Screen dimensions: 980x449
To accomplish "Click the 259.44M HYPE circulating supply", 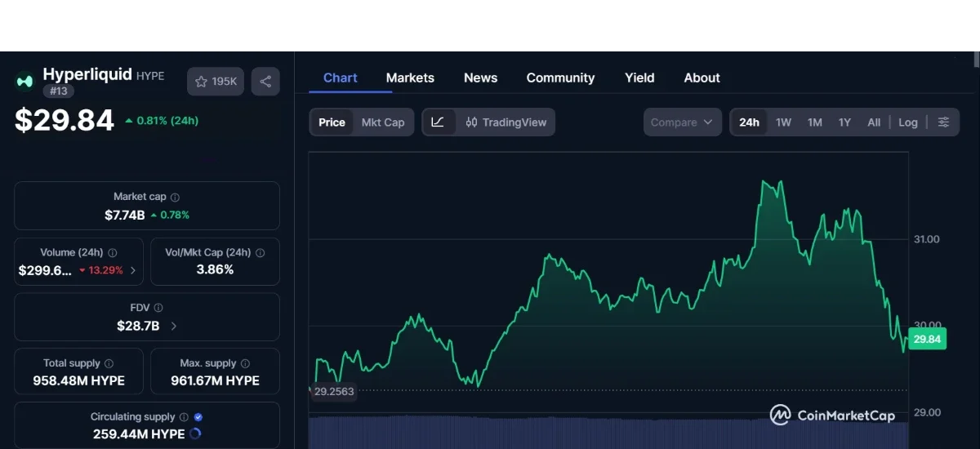I will point(139,434).
